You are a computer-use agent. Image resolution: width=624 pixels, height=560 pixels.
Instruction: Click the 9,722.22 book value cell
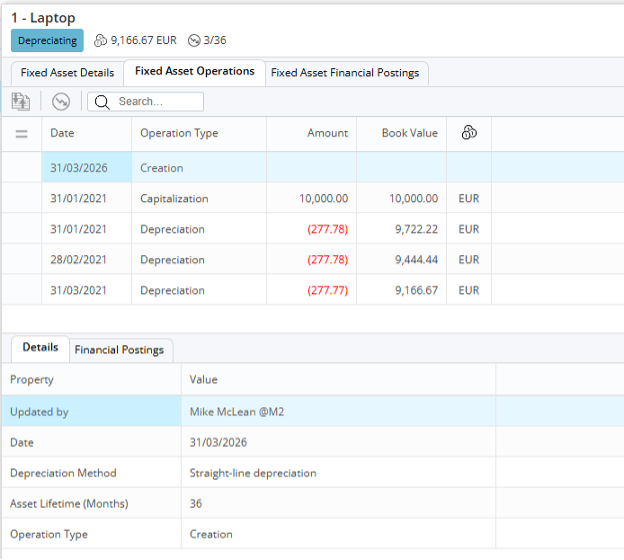coord(401,229)
